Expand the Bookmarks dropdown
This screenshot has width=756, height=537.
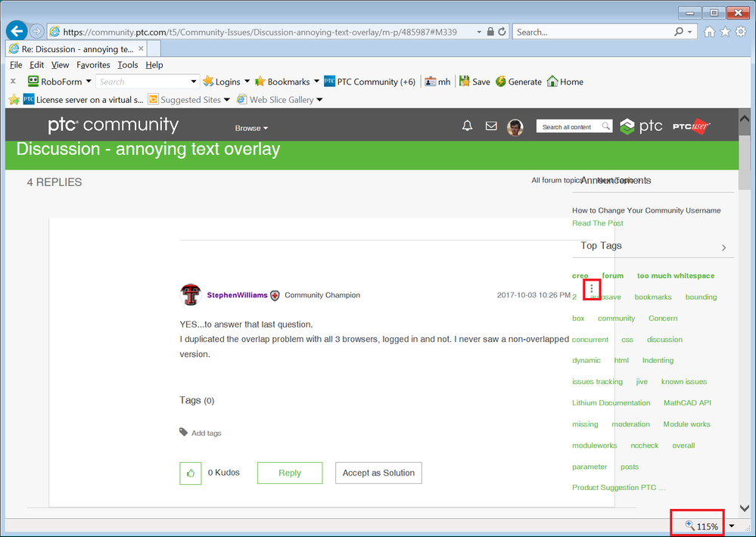coord(316,81)
